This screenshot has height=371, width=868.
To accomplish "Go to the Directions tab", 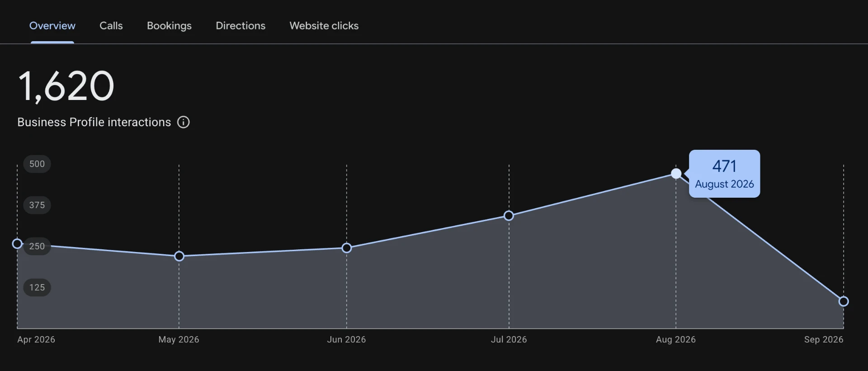I will [x=241, y=26].
